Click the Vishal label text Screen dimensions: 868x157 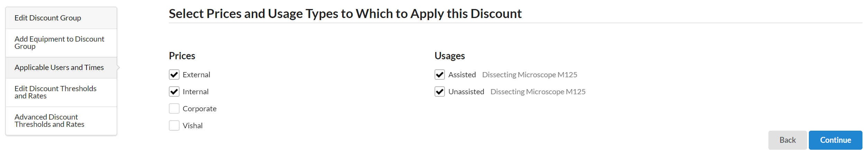(x=193, y=126)
